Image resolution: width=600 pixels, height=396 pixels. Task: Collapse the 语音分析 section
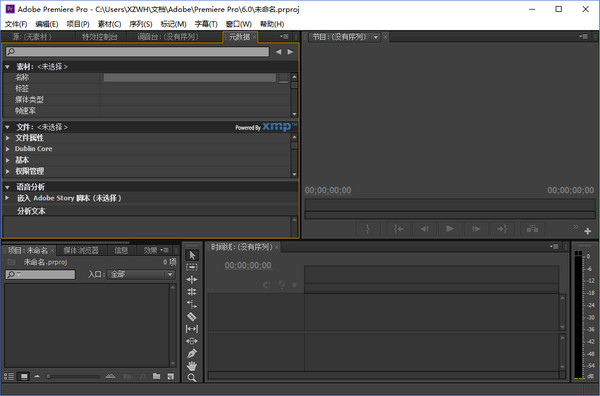[x=7, y=187]
